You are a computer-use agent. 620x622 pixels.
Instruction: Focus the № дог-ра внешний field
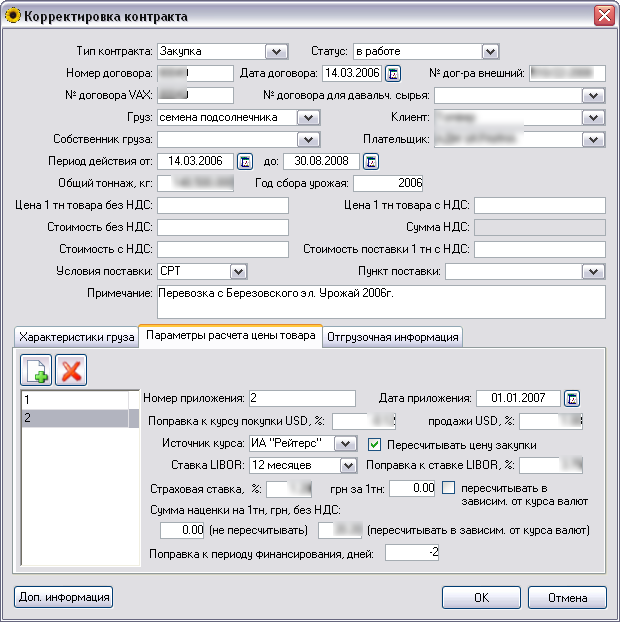(x=567, y=74)
